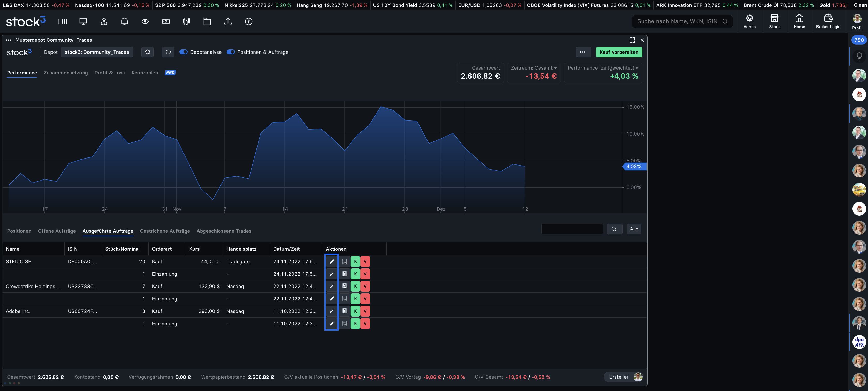Viewport: 868px width, 391px height.
Task: Click the dollar coin icon in toolbar
Action: coord(249,21)
